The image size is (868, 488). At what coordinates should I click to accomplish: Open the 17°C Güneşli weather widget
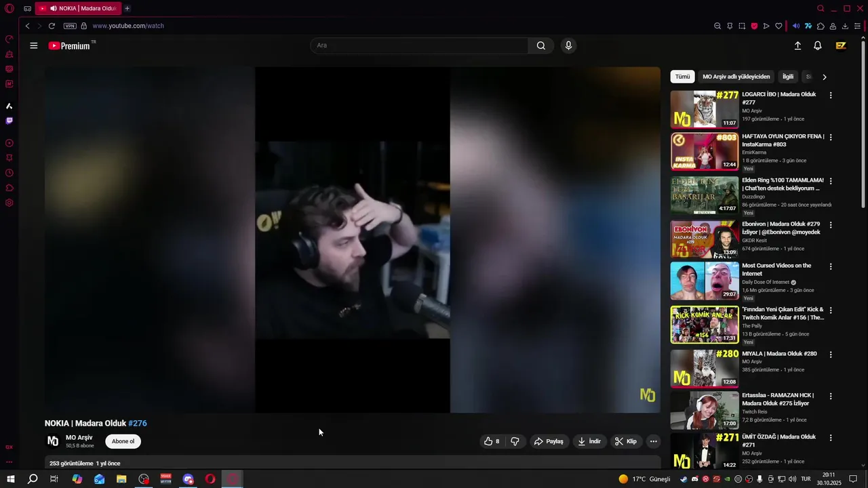click(x=644, y=479)
